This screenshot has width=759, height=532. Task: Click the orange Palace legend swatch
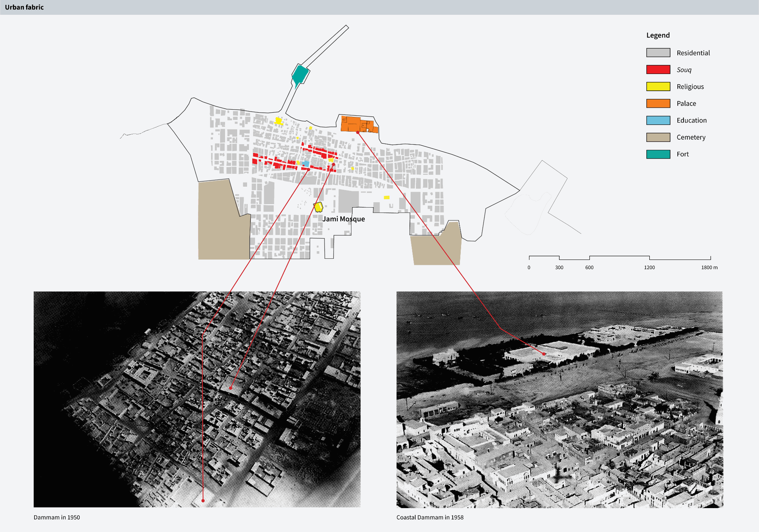(658, 103)
